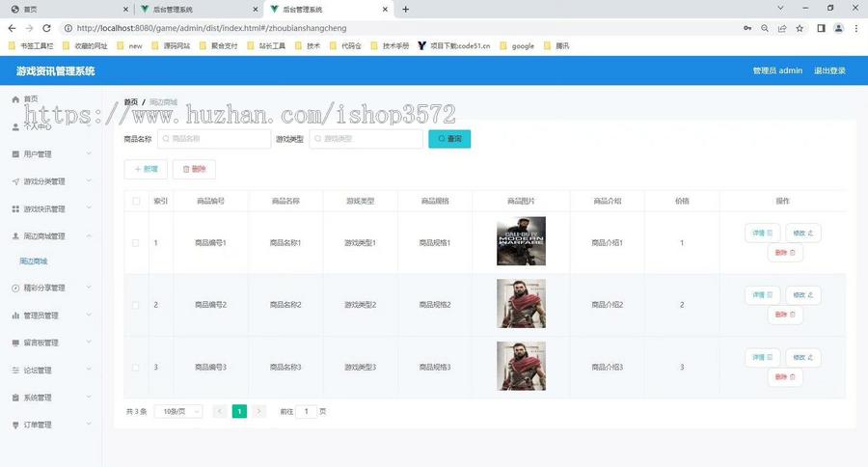Click the 留言板管理 sidebar icon
This screenshot has width=868, height=467.
pyautogui.click(x=15, y=343)
